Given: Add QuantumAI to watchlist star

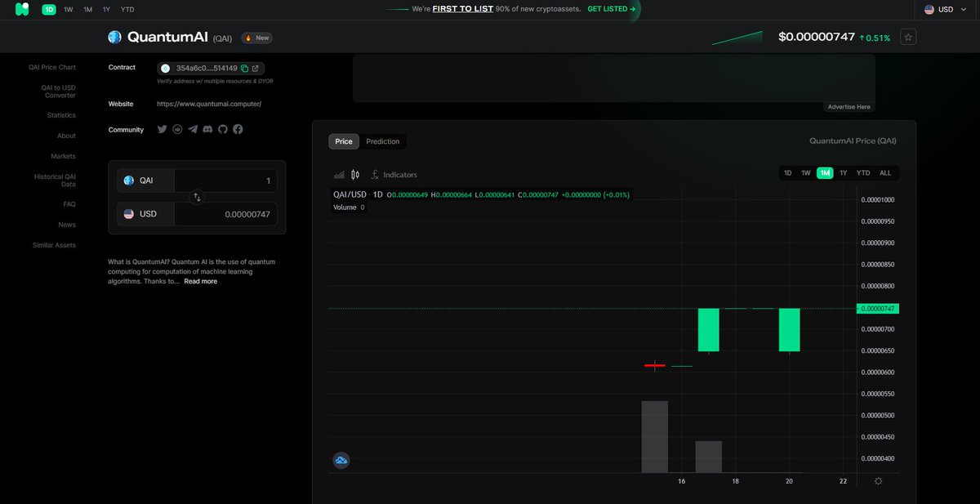Looking at the screenshot, I should [907, 36].
